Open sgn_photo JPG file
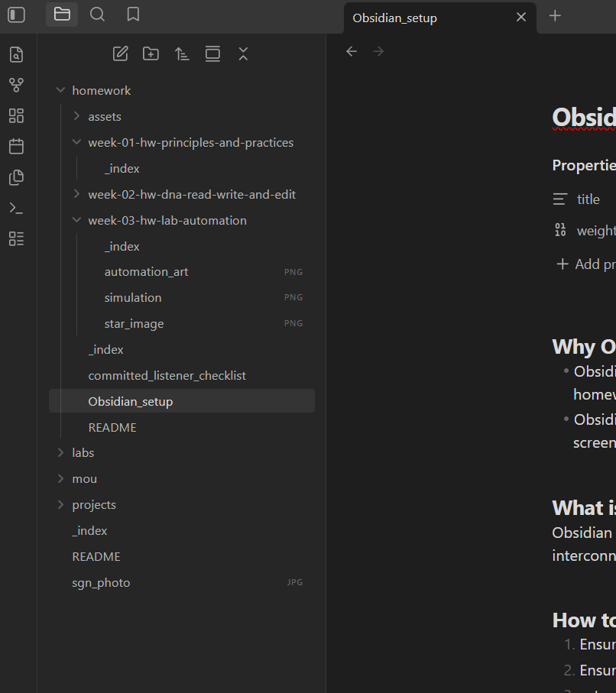The width and height of the screenshot is (616, 693). click(x=182, y=582)
